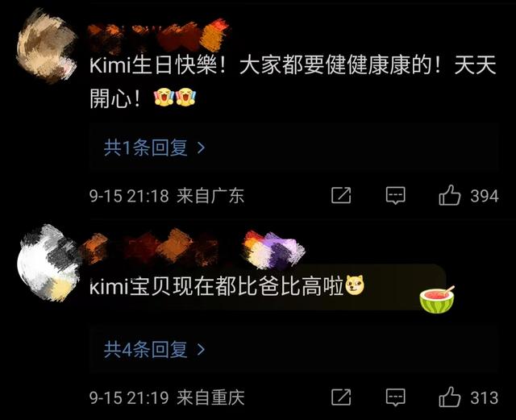Screen dimensions: 516x420
Task: Tap reply icon on the 来自重庆 comment
Action: click(396, 397)
